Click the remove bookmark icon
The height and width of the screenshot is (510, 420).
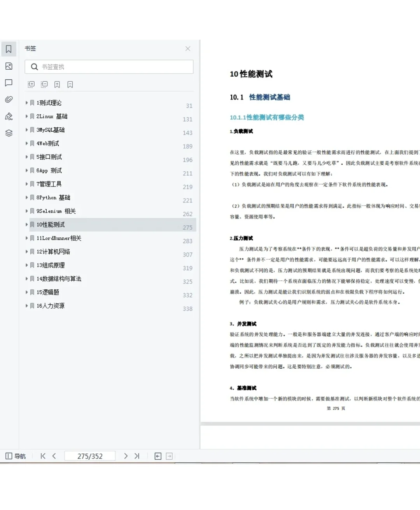tap(70, 84)
